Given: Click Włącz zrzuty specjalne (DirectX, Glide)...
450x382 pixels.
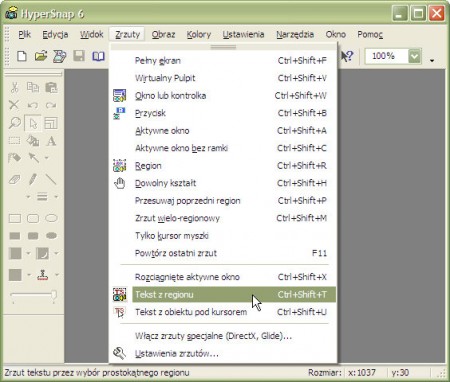Looking at the screenshot, I should click(x=213, y=336).
